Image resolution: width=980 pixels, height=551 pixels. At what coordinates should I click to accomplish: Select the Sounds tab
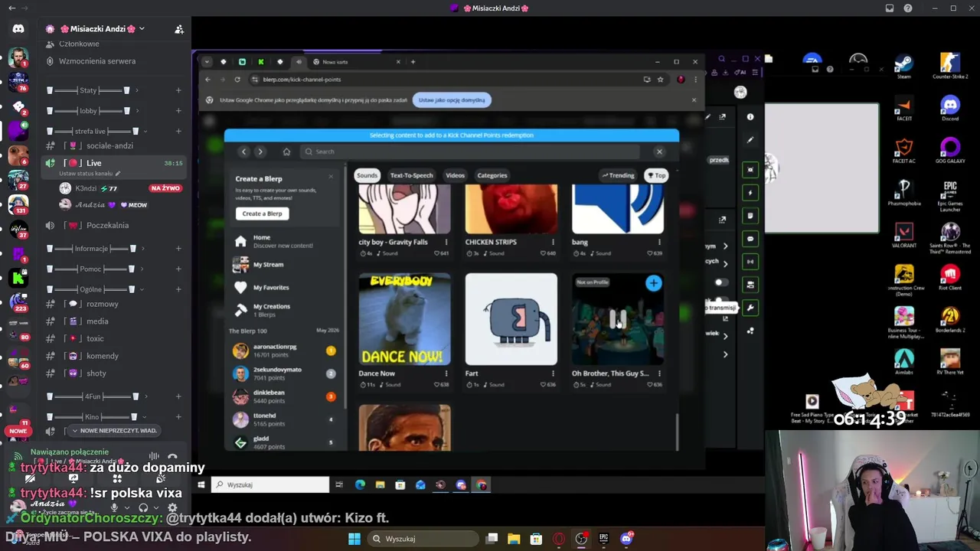point(367,175)
